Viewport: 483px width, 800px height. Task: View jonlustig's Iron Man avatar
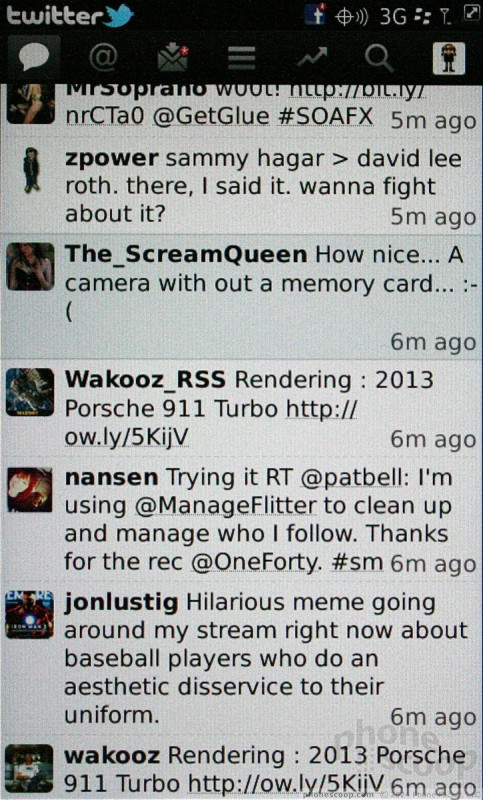(29, 615)
